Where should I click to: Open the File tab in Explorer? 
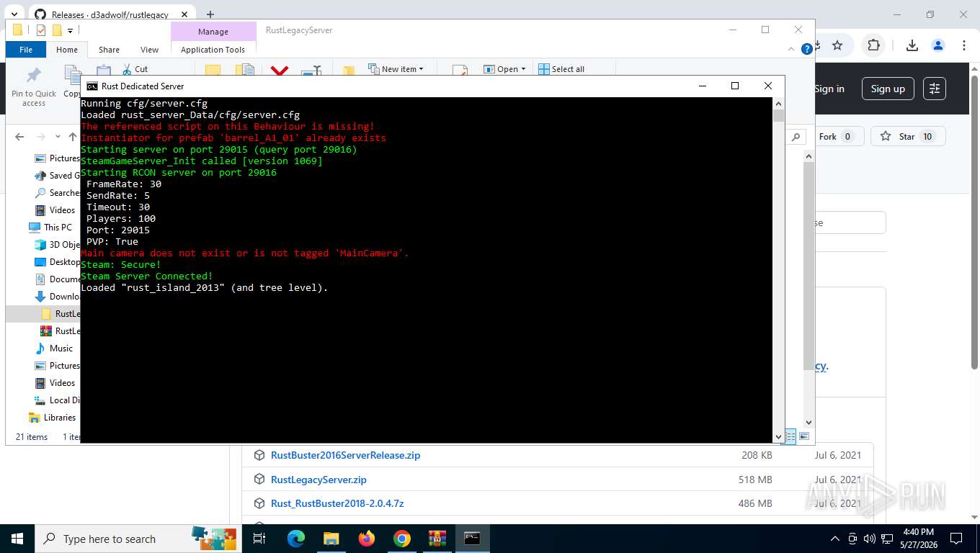point(26,50)
